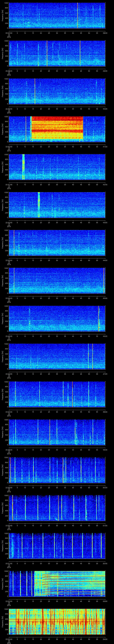Select the spectrogram panel starting 22:48:00
The height and width of the screenshot is (644, 114).
pos(57,432)
